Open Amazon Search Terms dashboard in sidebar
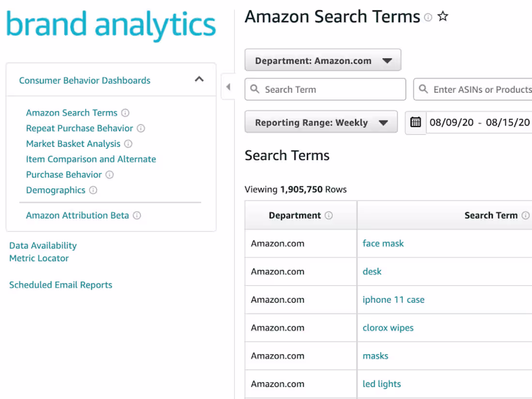Image resolution: width=532 pixels, height=399 pixels. point(72,113)
